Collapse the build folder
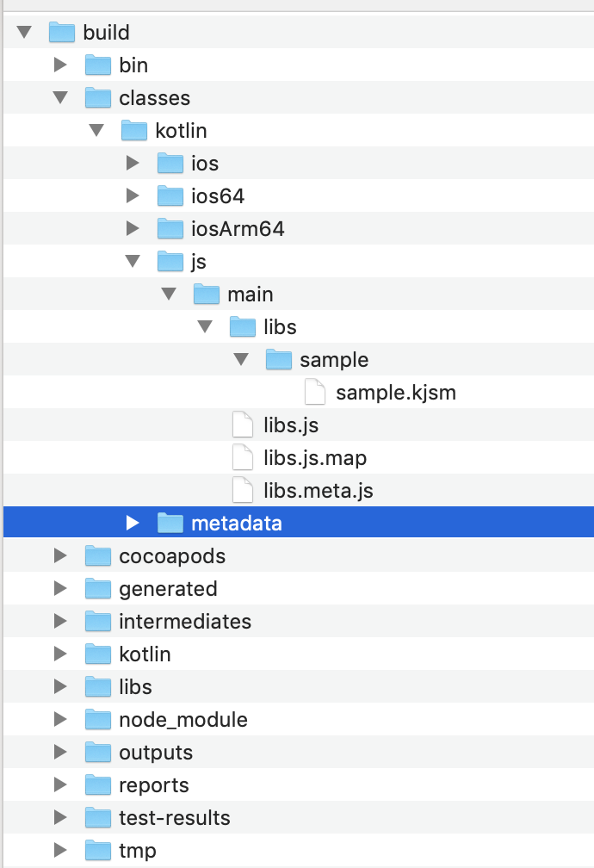594x868 pixels. [23, 32]
